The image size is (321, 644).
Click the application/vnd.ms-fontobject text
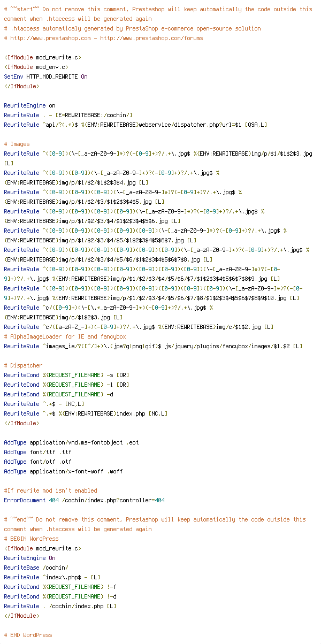coord(77,443)
